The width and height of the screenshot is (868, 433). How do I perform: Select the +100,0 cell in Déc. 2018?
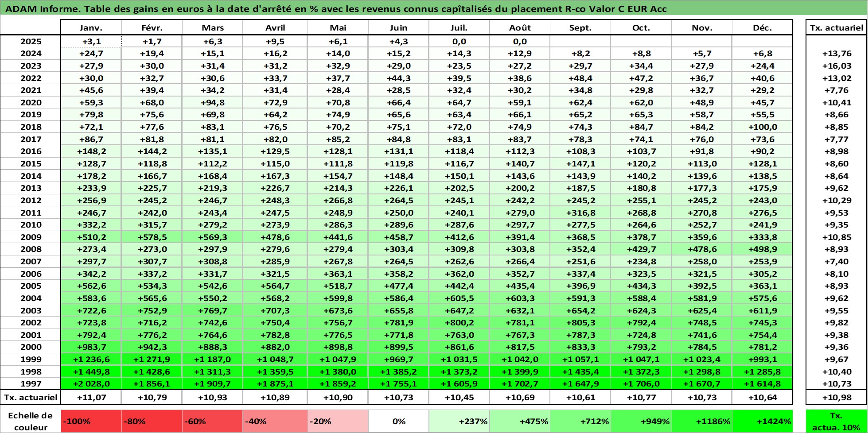763,127
